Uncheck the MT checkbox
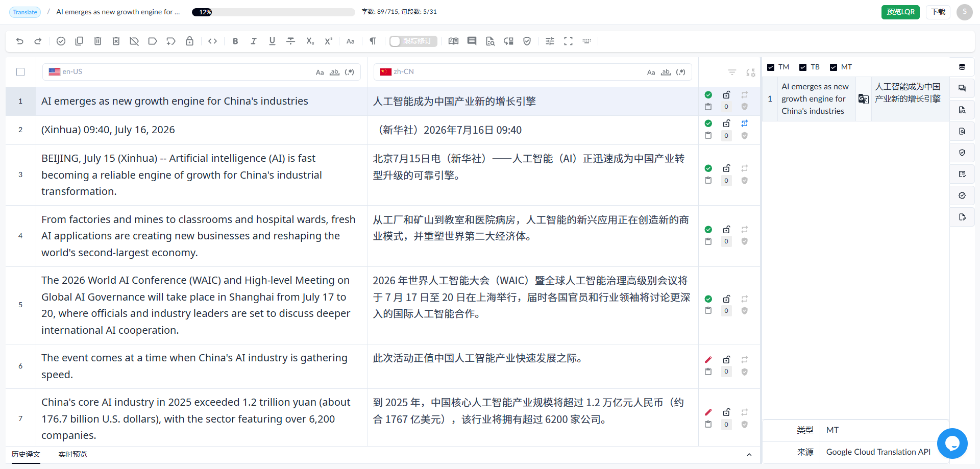The height and width of the screenshot is (469, 980). coord(834,67)
